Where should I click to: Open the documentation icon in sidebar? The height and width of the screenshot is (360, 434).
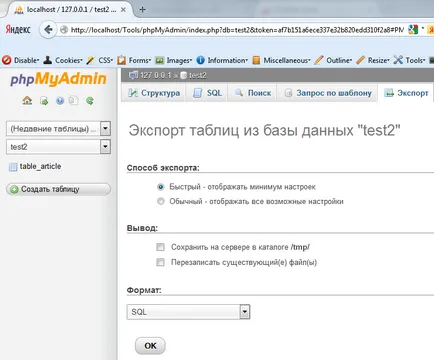pyautogui.click(x=60, y=101)
